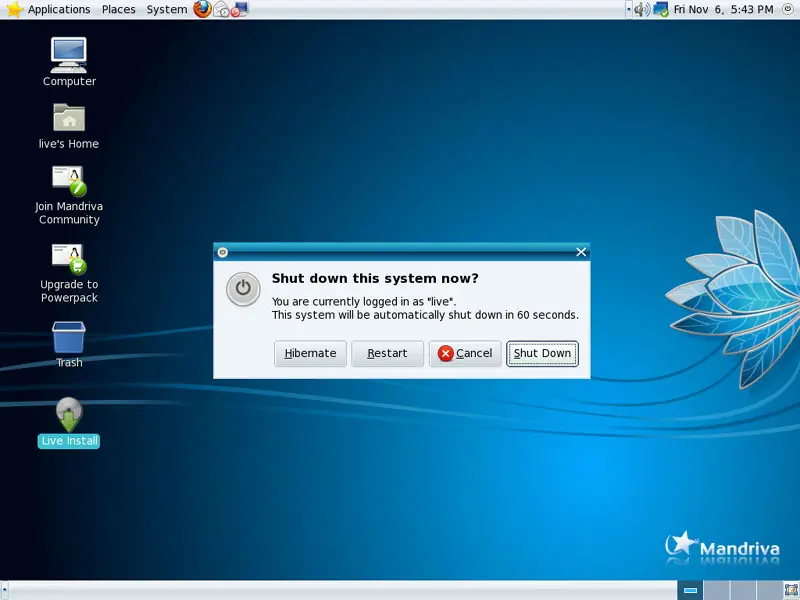The image size is (800, 600).
Task: Open the volume control speaker icon
Action: tap(642, 9)
